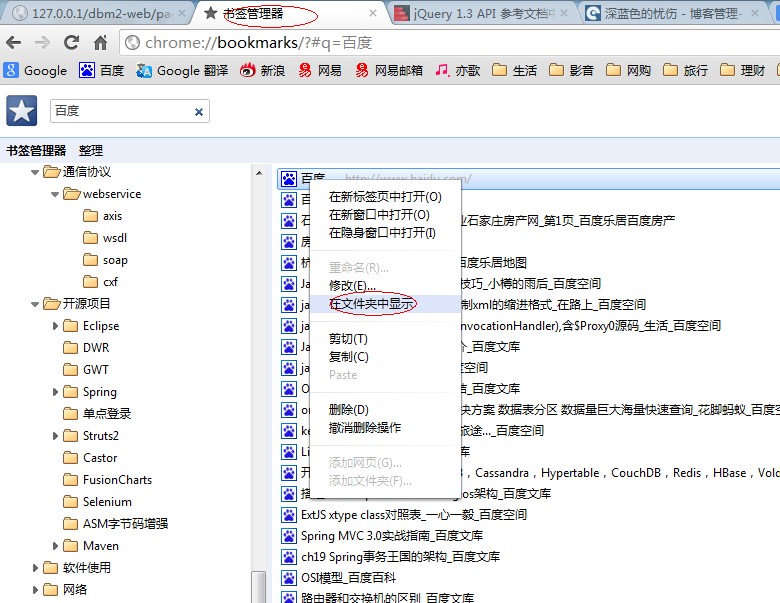Close the 书签管理器 tab
Viewport: 780px width, 603px height.
(373, 13)
